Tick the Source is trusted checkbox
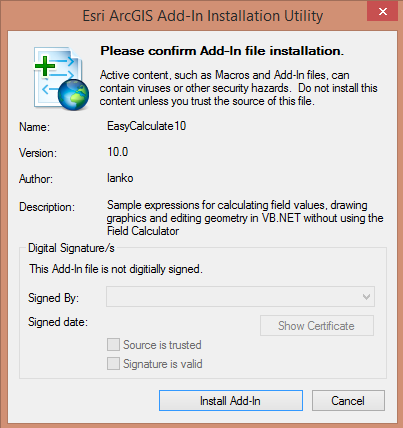Viewport: 403px width, 428px height. 113,344
